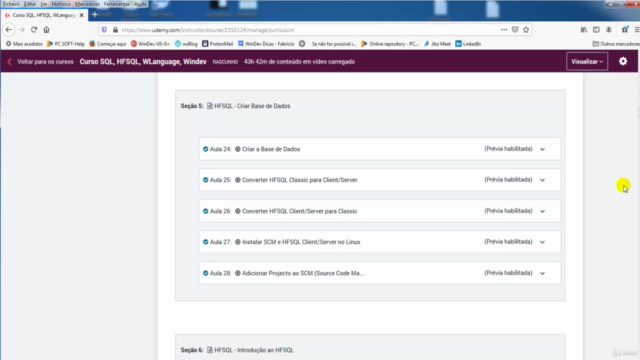Open the Ajuda menu
This screenshot has height=360, width=640.
(x=140, y=4)
